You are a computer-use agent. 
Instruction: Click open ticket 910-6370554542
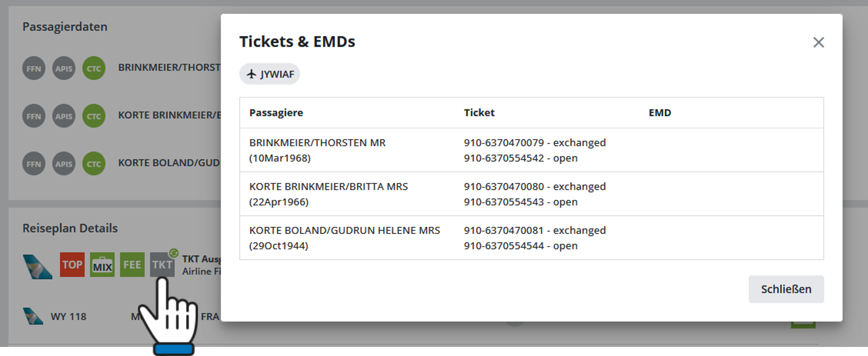(x=520, y=158)
